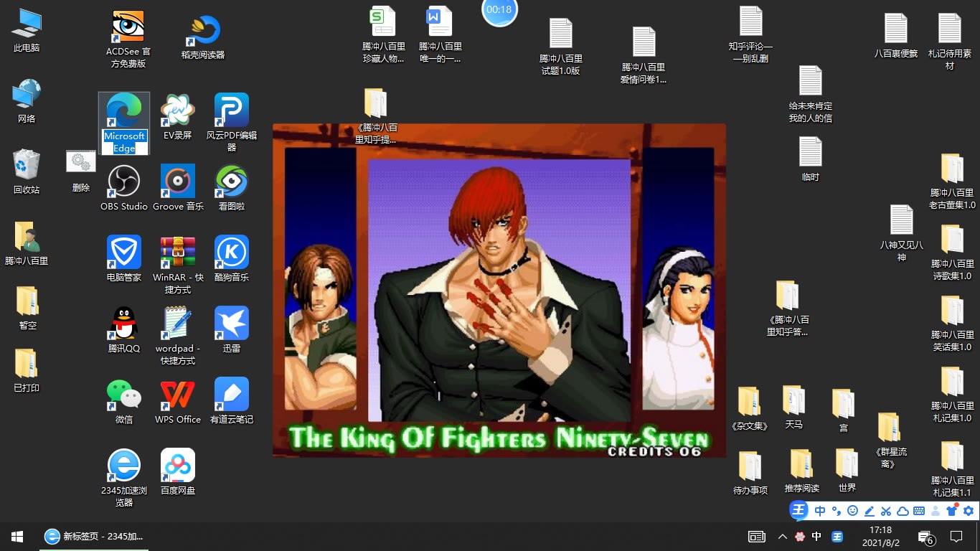Viewport: 980px width, 551px height.
Task: Expand hidden system tray icons
Action: click(782, 536)
